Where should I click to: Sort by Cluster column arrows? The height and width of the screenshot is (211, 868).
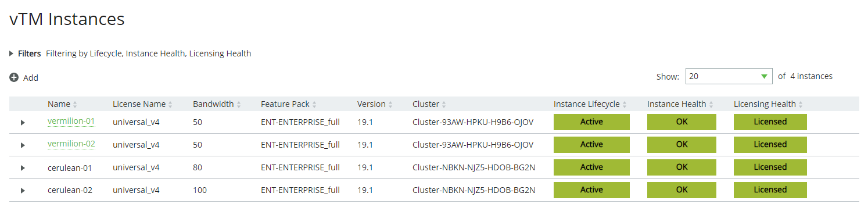444,105
